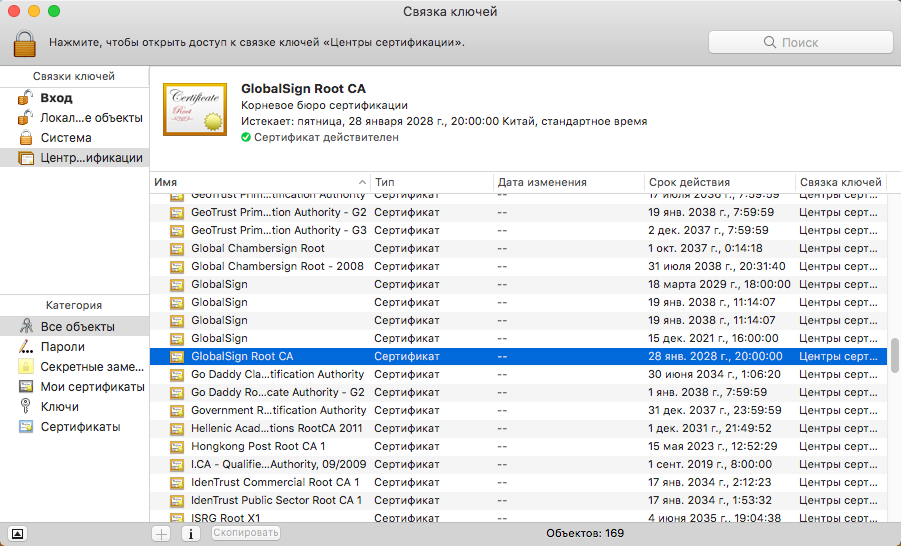Choose the Ключи category
901x546 pixels.
[75, 406]
